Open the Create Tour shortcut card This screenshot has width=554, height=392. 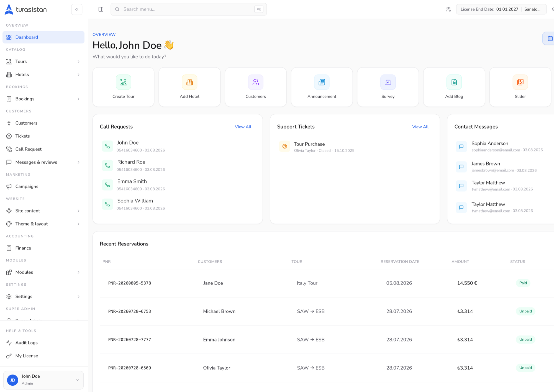pos(123,87)
